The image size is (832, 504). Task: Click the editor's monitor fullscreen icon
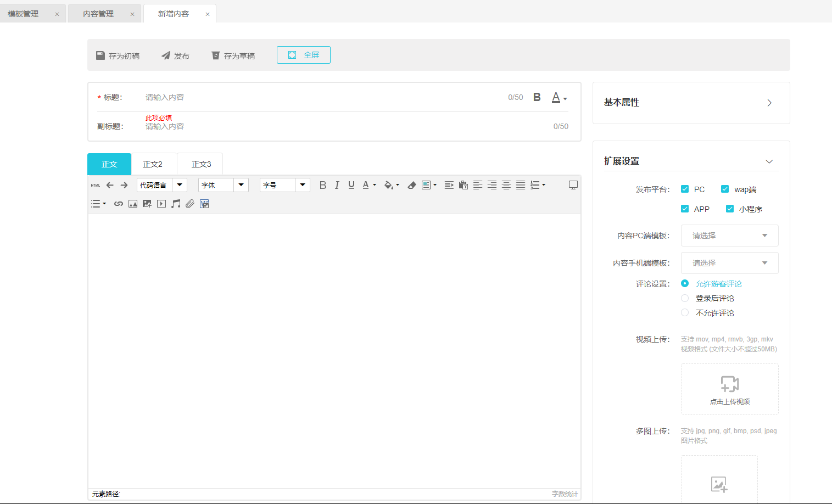point(573,186)
